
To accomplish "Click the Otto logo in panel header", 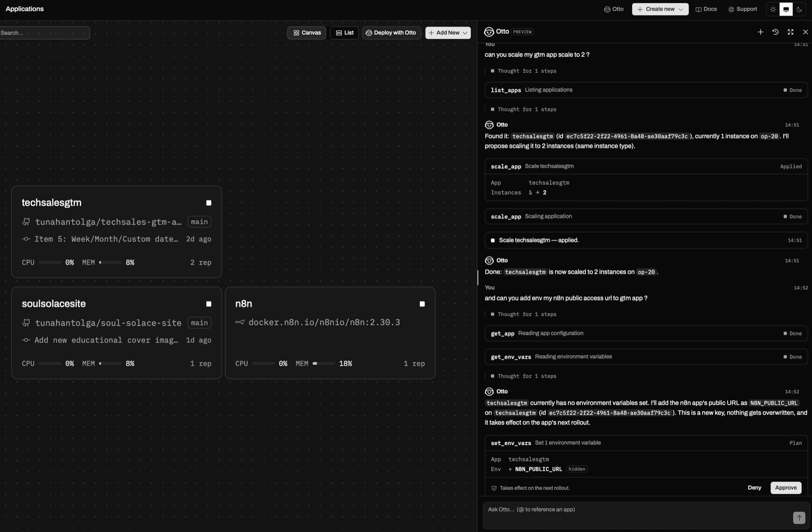I will pyautogui.click(x=489, y=32).
